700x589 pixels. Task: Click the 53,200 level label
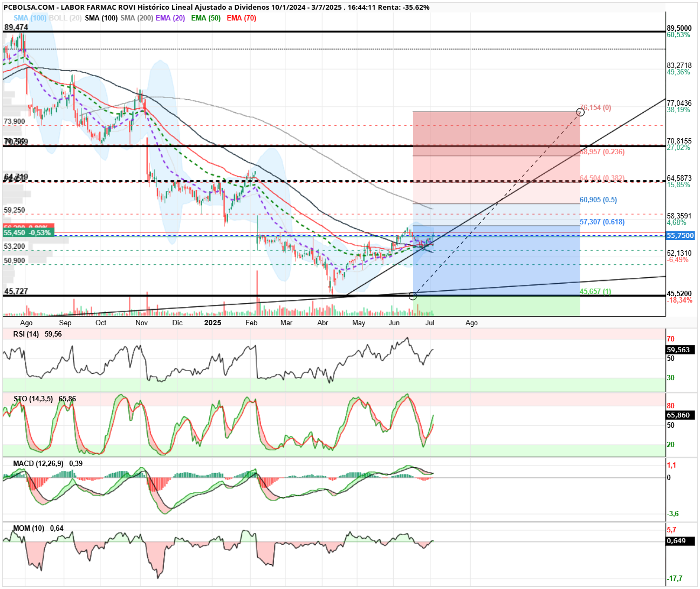15,246
